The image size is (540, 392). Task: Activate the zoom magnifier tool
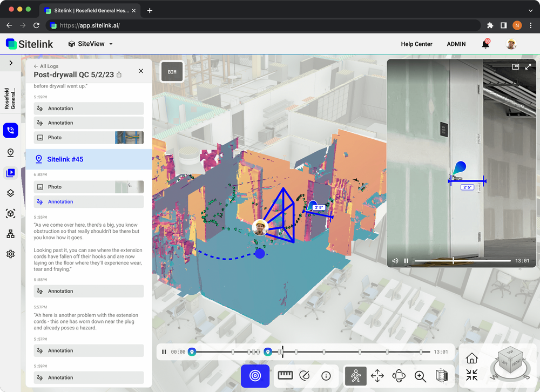tap(421, 376)
